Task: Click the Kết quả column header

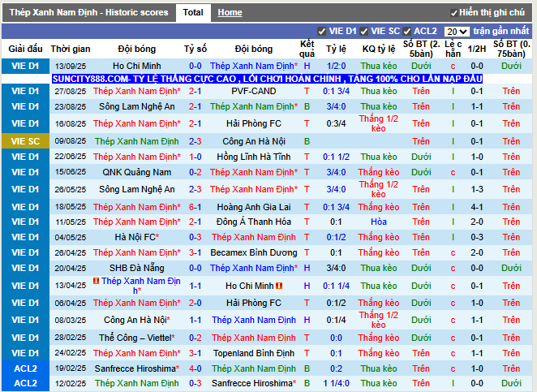Action: (x=307, y=49)
